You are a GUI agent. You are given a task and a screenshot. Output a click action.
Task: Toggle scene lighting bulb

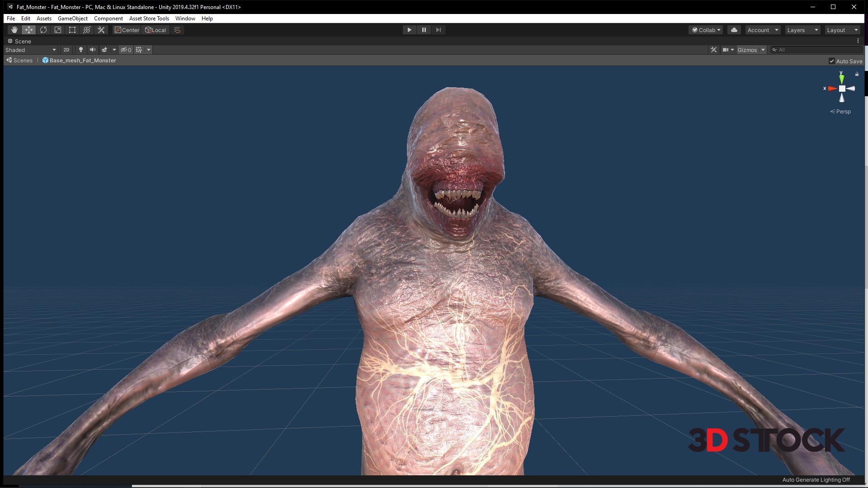[81, 50]
